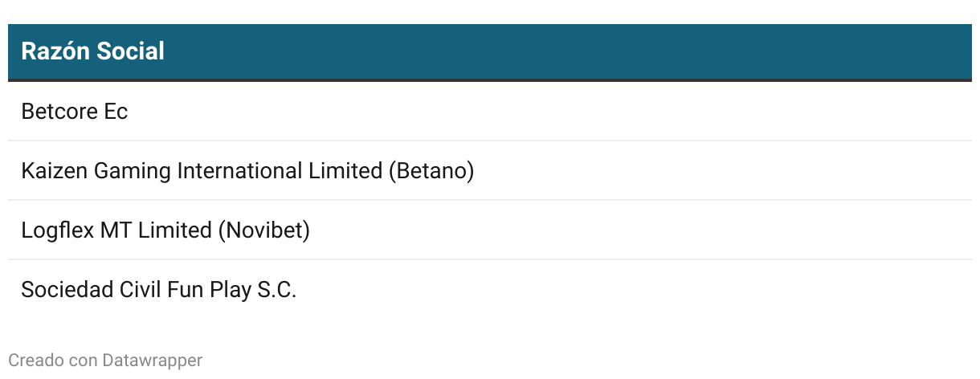Click the MT Limited text in Logflex row
980x379 pixels.
(x=156, y=230)
